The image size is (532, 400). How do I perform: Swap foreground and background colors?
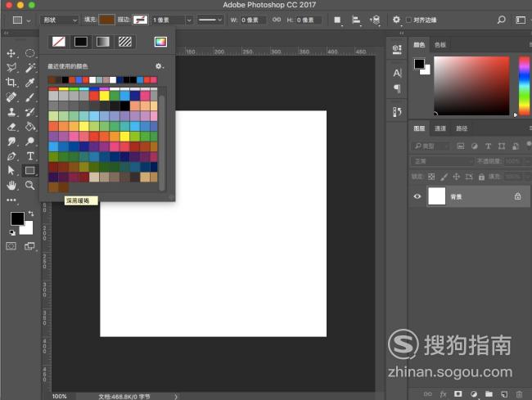[x=31, y=213]
